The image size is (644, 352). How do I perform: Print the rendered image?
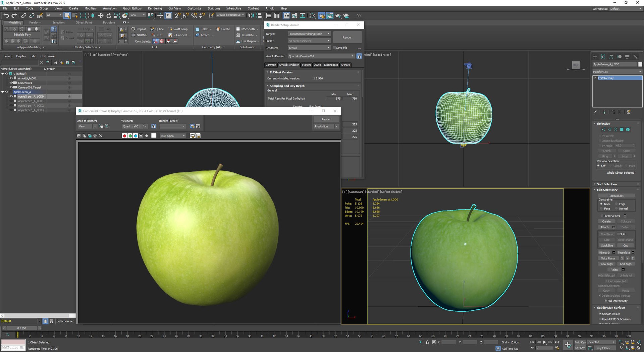[95, 136]
